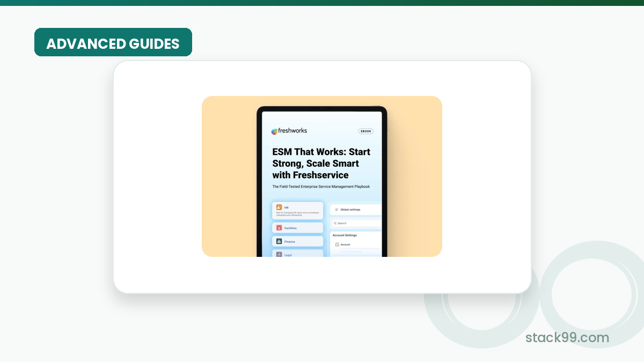This screenshot has height=362, width=644.
Task: Click the Global settings menu icon
Action: (336, 210)
